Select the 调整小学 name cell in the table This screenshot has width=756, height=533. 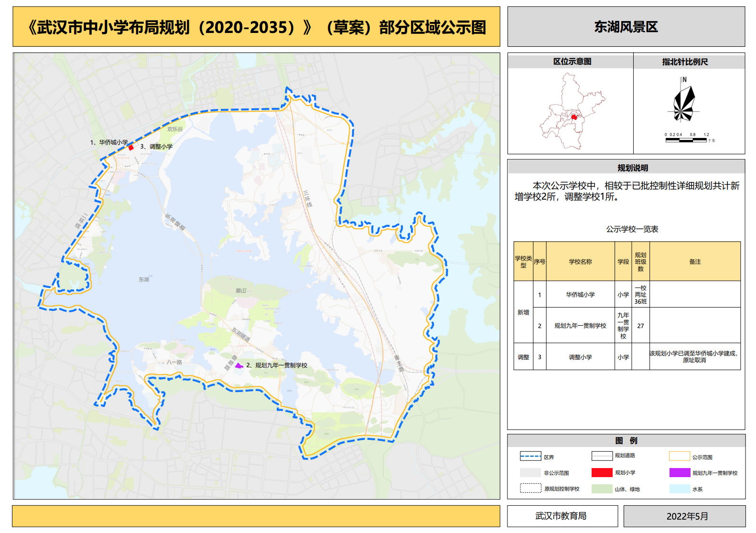[x=580, y=357]
